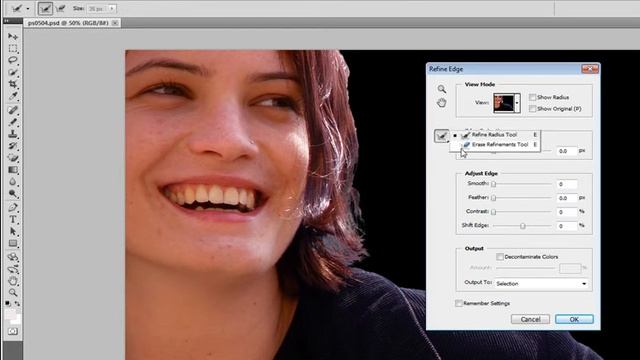
Task: Click the Cancel button
Action: (530, 319)
